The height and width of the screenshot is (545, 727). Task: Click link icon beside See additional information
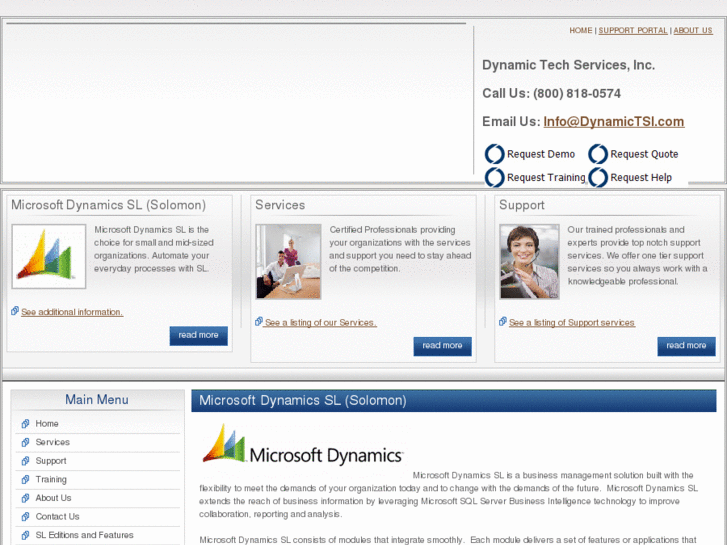point(15,311)
